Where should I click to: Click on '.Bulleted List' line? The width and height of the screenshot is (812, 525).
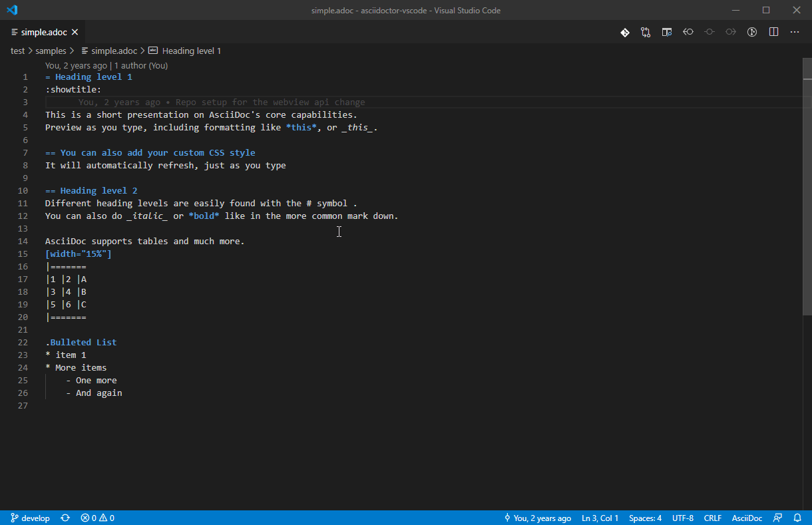click(x=81, y=343)
